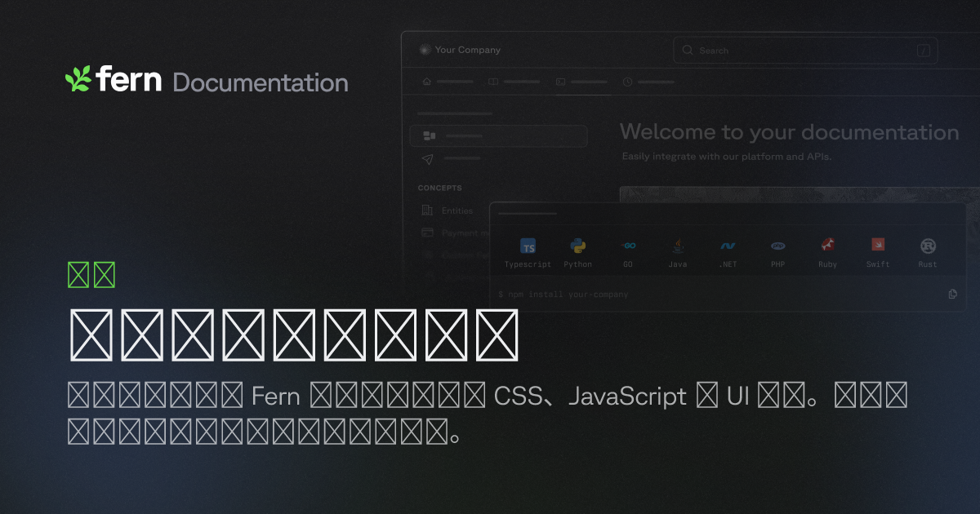
Task: Choose the Java SDK icon
Action: (x=678, y=246)
